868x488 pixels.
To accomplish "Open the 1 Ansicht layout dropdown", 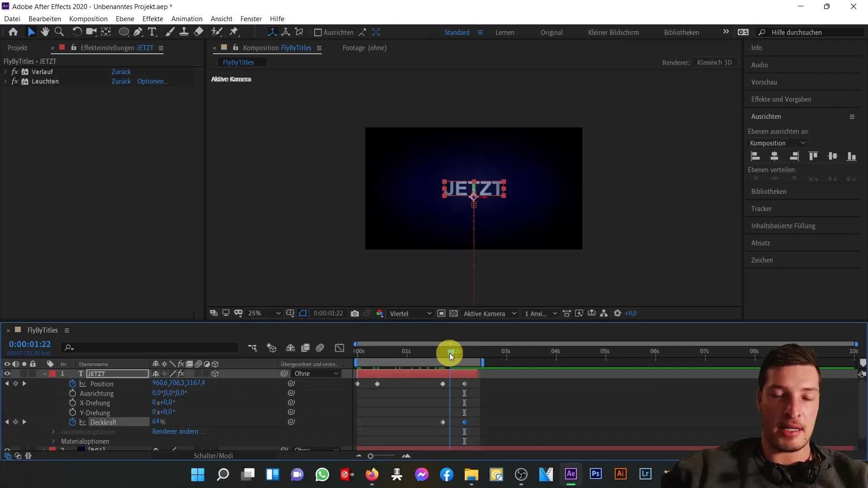I will (541, 314).
